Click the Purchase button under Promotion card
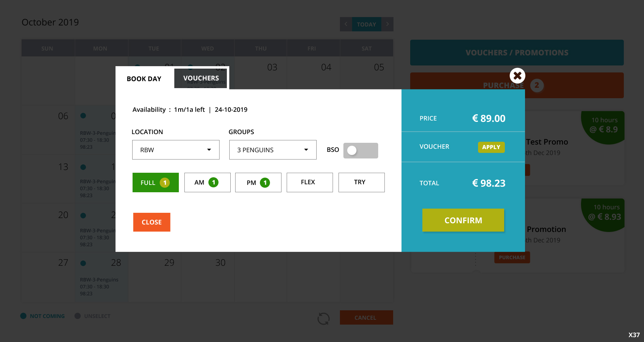 tap(512, 257)
